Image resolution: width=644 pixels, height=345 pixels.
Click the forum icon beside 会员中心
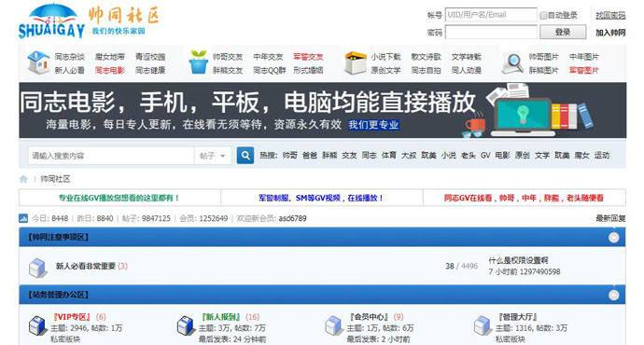(x=334, y=325)
